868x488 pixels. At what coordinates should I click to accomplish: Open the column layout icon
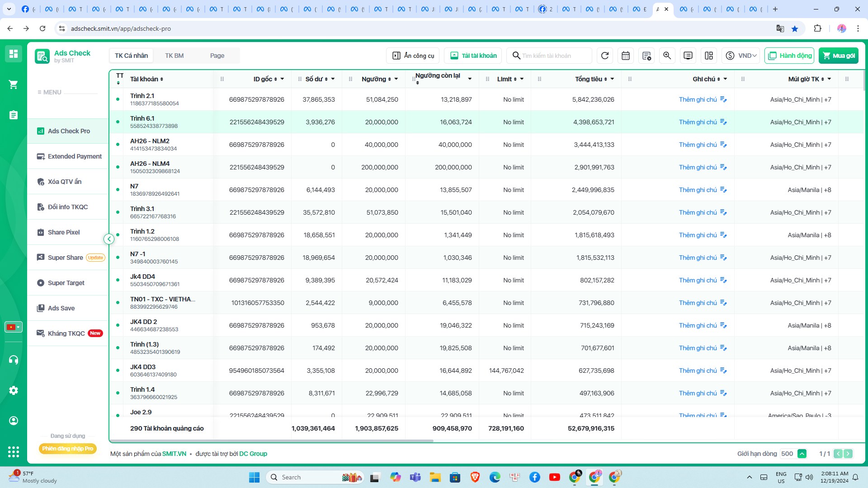(708, 56)
